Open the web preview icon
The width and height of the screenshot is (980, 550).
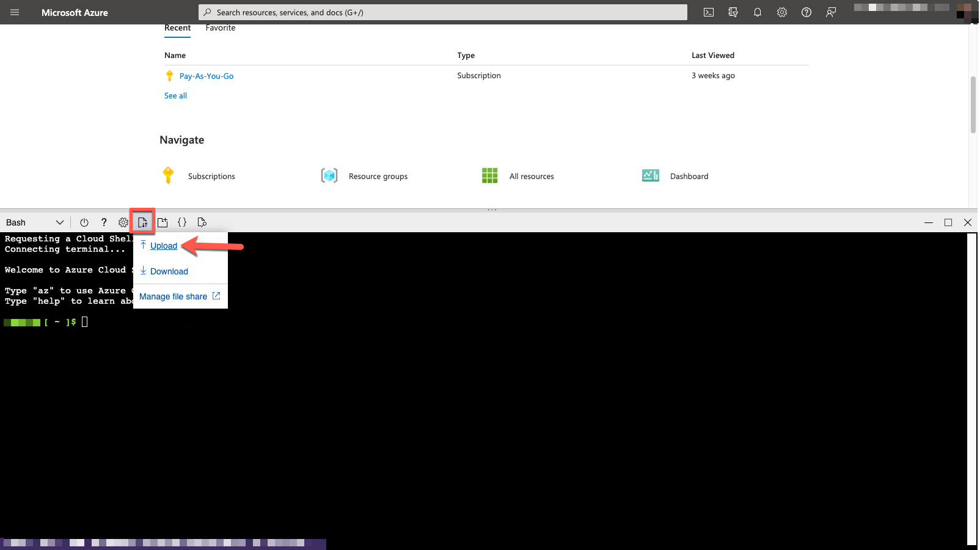point(202,222)
